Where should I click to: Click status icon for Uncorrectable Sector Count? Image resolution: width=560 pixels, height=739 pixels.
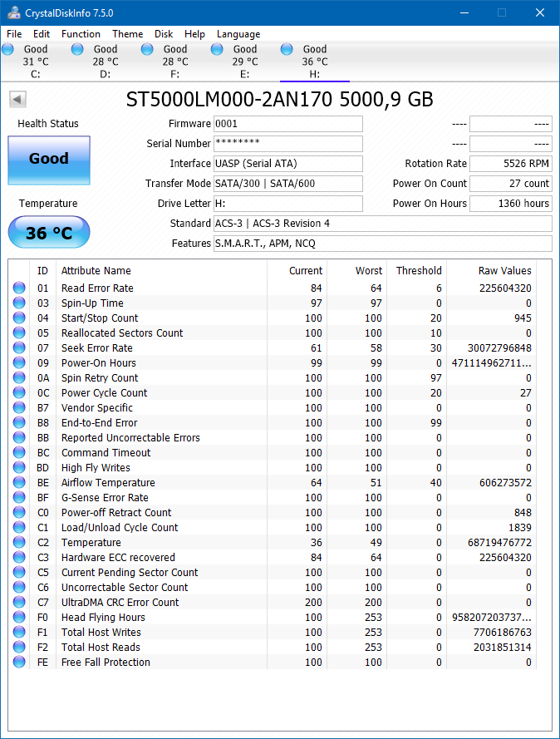click(x=19, y=587)
